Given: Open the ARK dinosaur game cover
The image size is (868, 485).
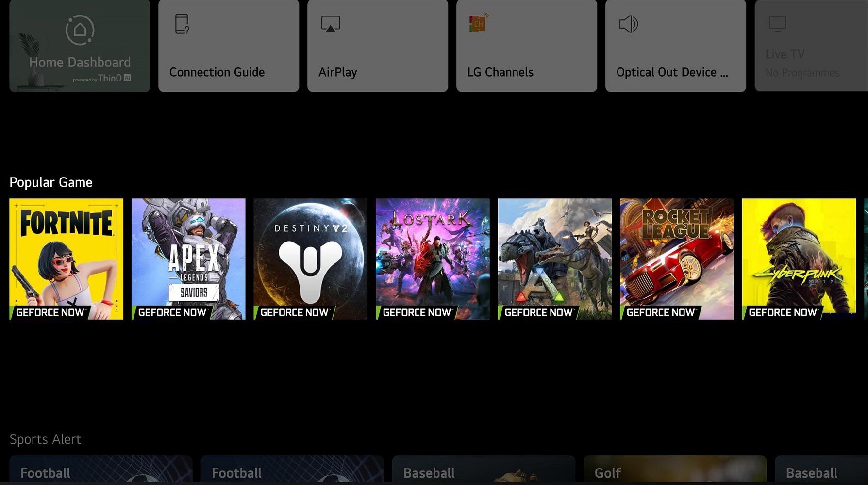Looking at the screenshot, I should [x=555, y=259].
